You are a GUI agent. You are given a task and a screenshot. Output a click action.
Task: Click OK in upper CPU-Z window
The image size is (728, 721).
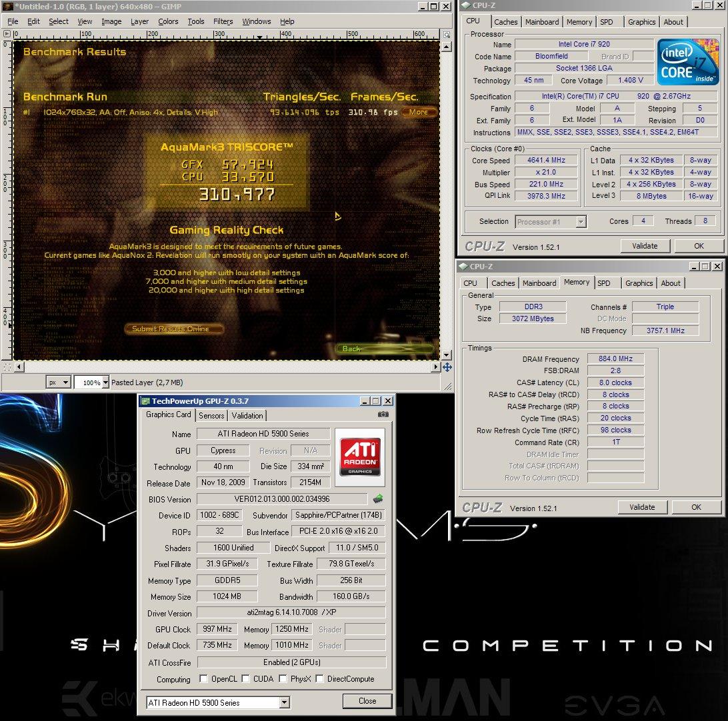[699, 246]
